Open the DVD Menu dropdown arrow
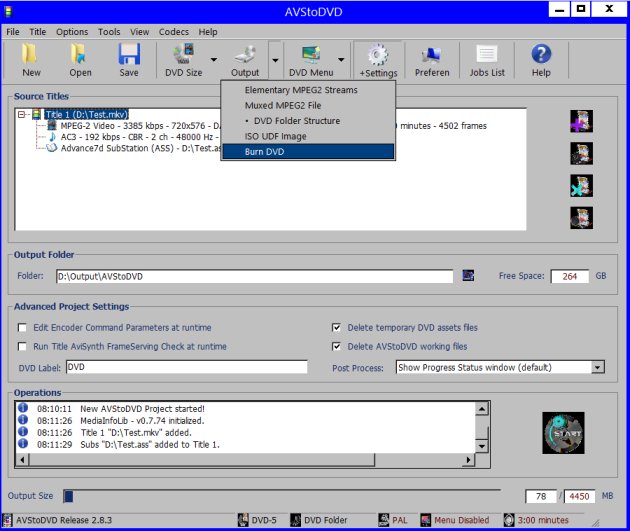Screen dimensions: 630x531 (x=341, y=59)
